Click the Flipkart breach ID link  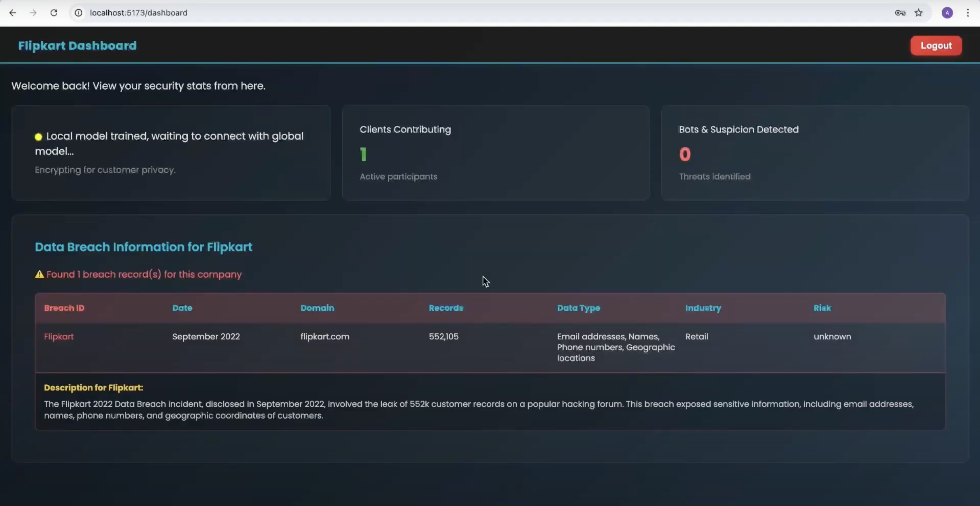click(x=59, y=336)
